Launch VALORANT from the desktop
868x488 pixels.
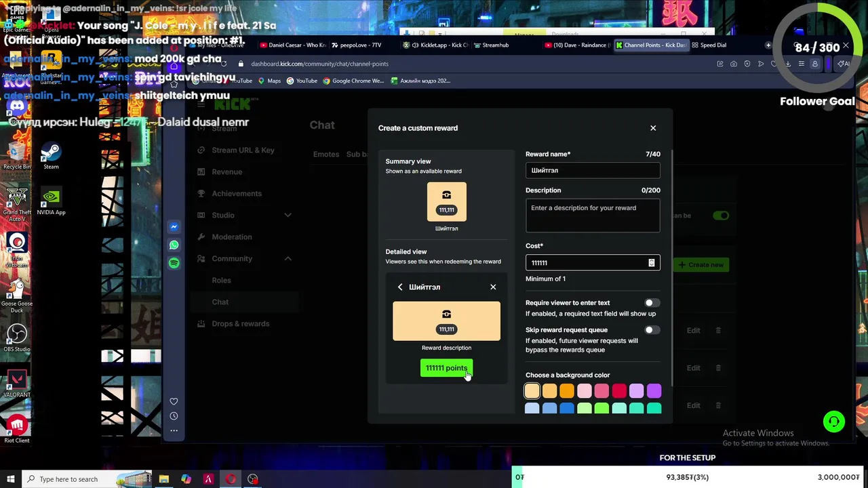tap(17, 384)
